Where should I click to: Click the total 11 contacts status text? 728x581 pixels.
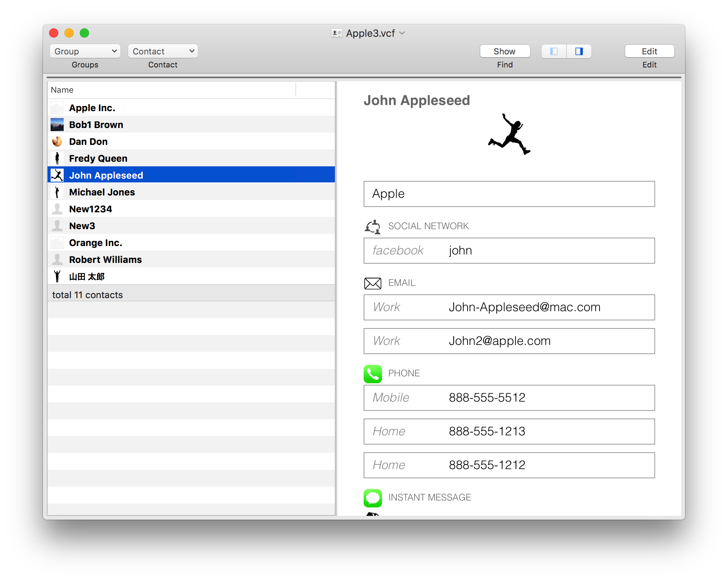coord(87,295)
